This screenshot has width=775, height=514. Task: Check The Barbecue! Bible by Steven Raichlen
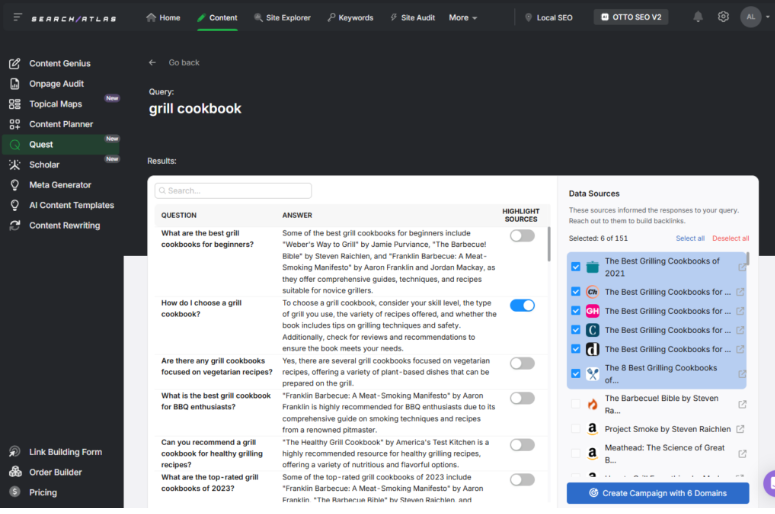(x=575, y=404)
